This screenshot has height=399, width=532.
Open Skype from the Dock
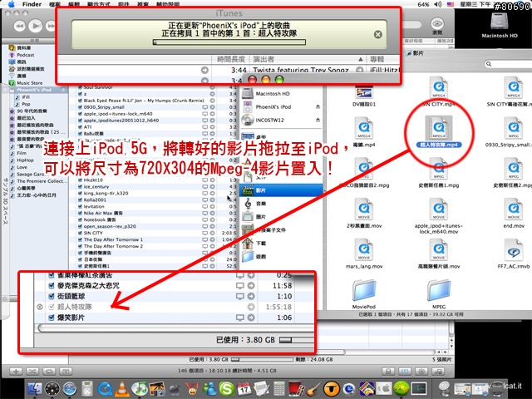click(x=227, y=388)
